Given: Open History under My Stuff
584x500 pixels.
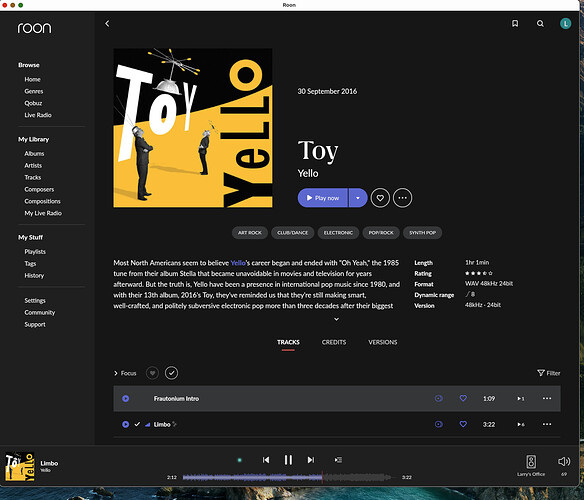Looking at the screenshot, I should tap(34, 275).
